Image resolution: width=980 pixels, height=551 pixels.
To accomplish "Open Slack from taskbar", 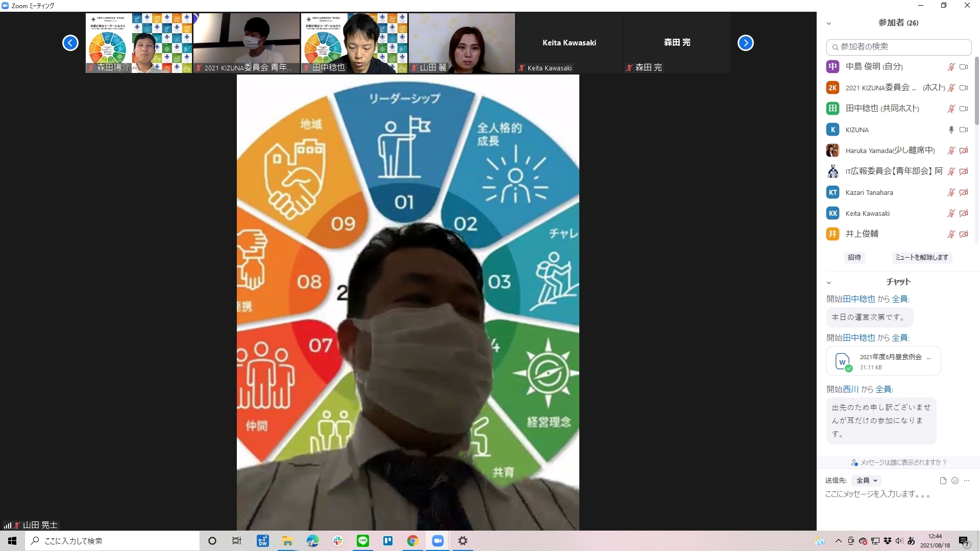I will 338,541.
